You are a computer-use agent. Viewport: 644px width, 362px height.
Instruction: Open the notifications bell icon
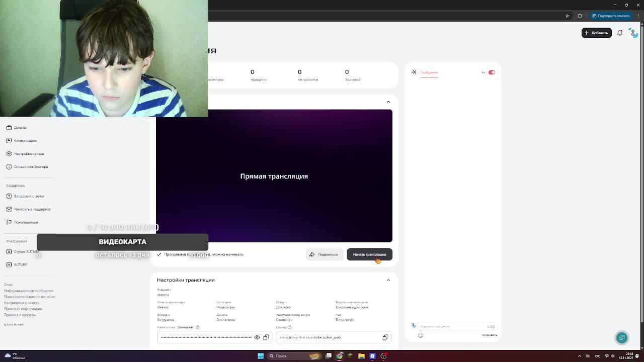coord(620,33)
